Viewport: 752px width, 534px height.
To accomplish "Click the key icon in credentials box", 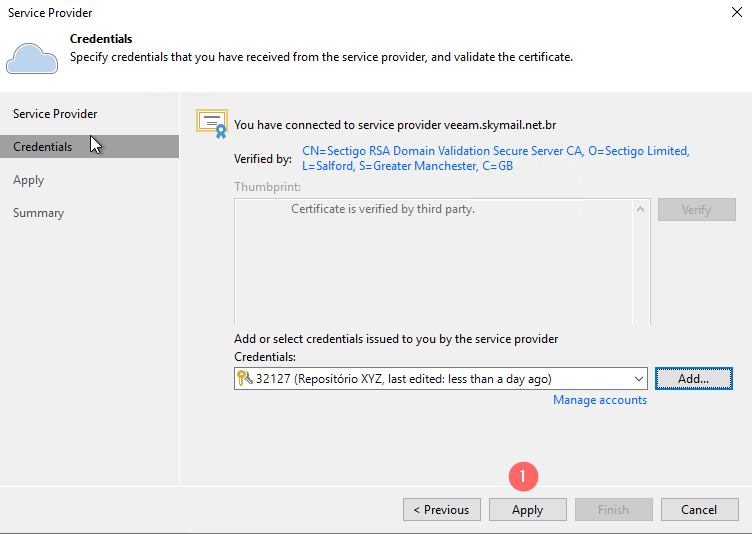I will (245, 378).
